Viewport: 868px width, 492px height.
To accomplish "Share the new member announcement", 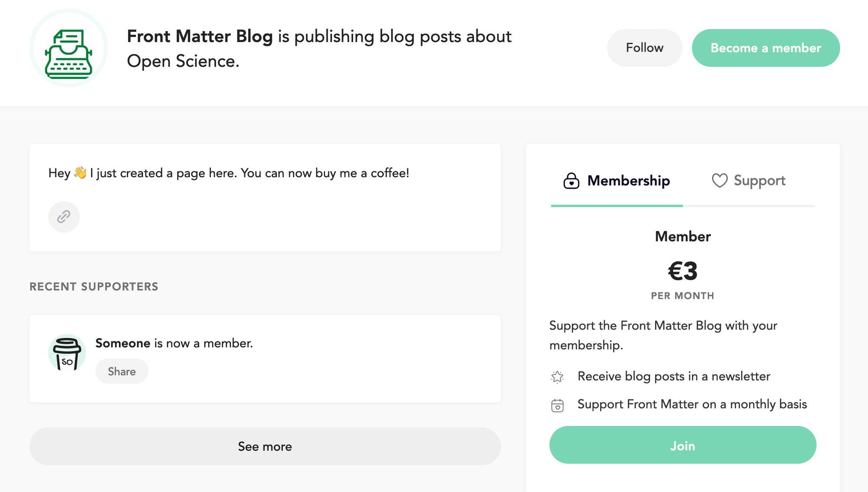I will coord(122,371).
